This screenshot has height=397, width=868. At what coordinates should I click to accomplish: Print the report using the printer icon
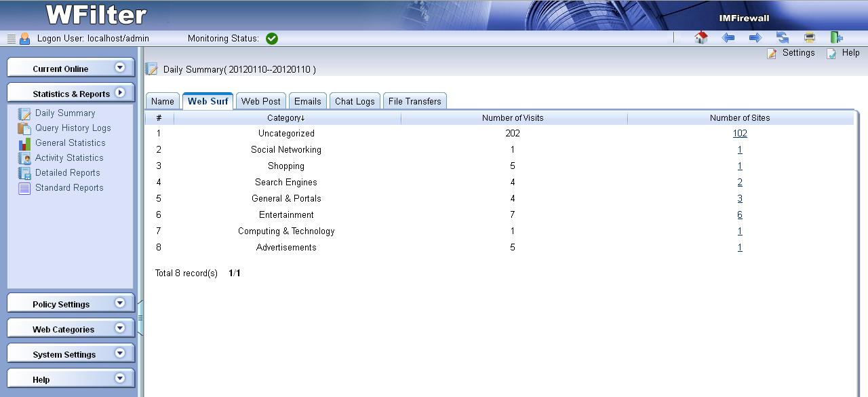pos(809,38)
